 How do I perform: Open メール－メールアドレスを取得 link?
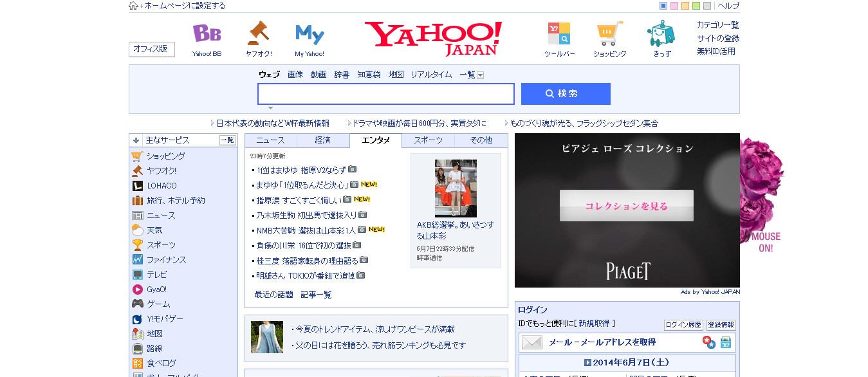(x=602, y=342)
